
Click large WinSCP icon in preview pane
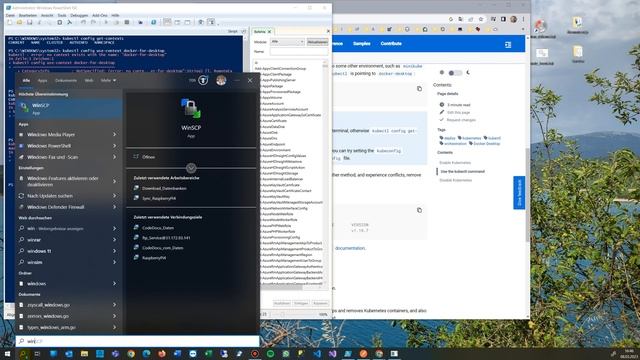point(191,109)
